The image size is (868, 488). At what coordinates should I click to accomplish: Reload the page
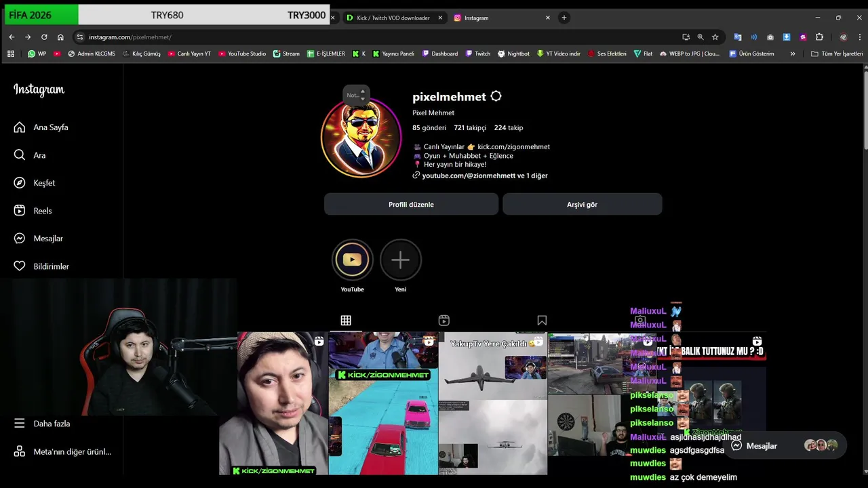point(44,37)
